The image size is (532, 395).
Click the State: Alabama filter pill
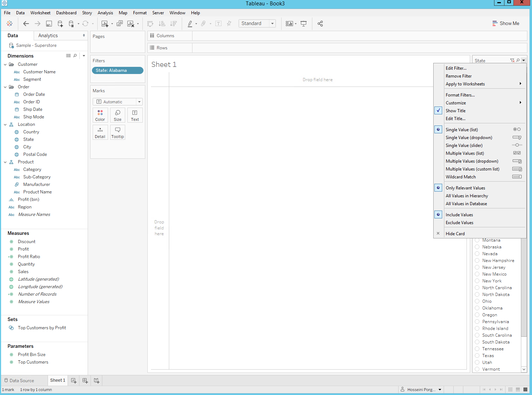117,70
